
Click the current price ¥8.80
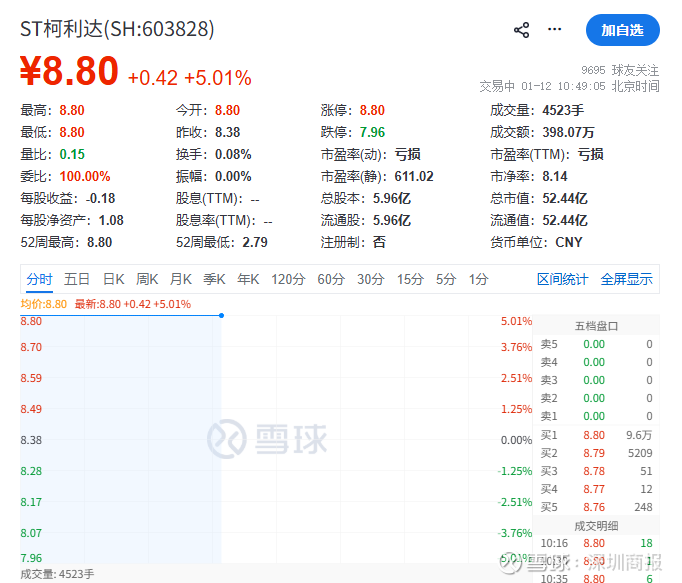69,71
